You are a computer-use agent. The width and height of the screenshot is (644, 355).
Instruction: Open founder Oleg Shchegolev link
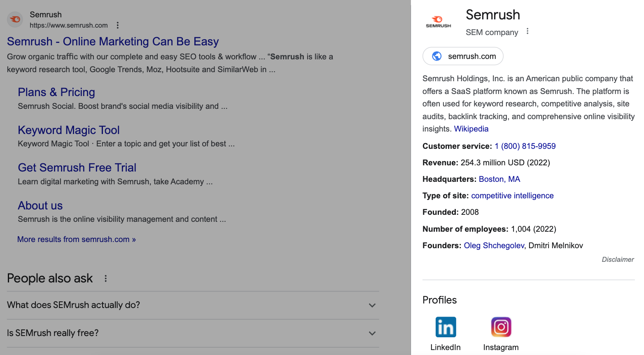pos(494,246)
